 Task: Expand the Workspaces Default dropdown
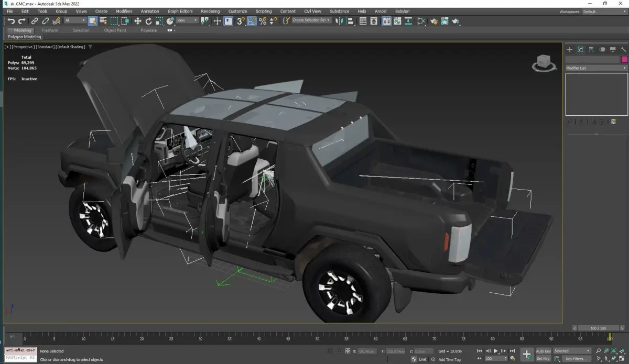coord(604,12)
